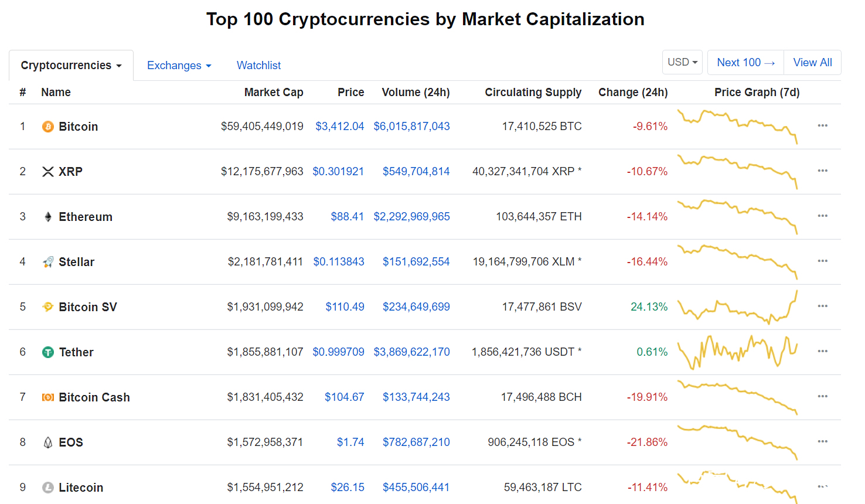Open the USD currency selector
Screen dimensions: 865x504
[682, 62]
